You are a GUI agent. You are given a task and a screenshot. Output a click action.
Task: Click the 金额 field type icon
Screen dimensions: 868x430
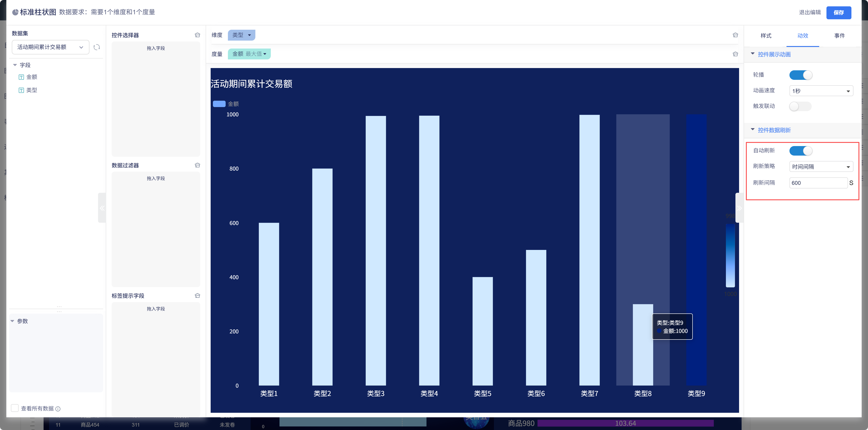coord(21,77)
